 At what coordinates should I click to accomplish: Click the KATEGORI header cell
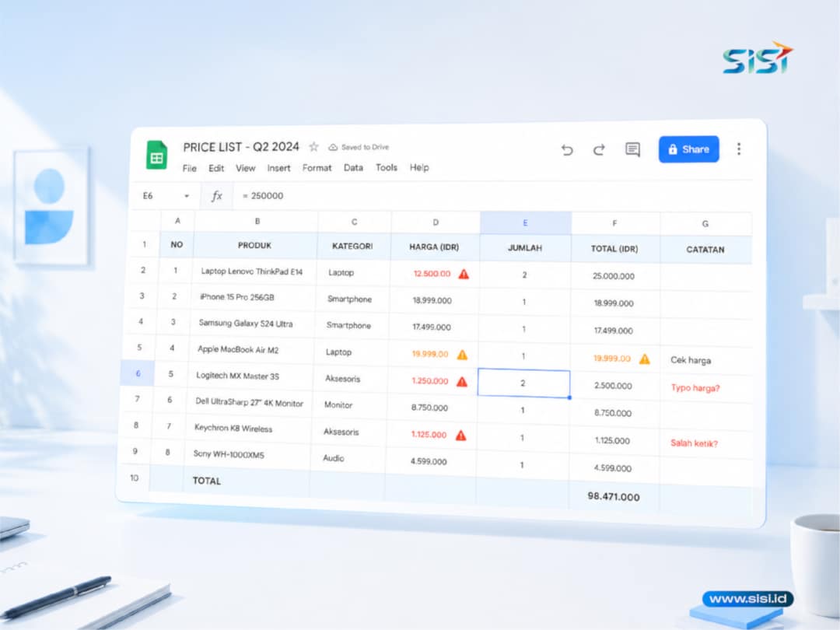pyautogui.click(x=352, y=247)
